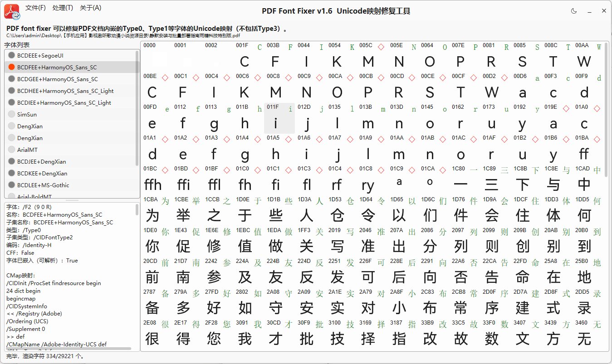Open the 关于(A) menu
Screen dimensions: 612x364
90,8
